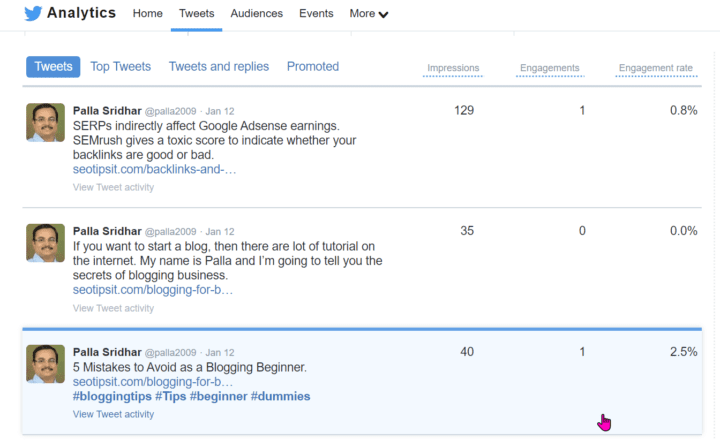Switch to the Promoted tab

(313, 67)
